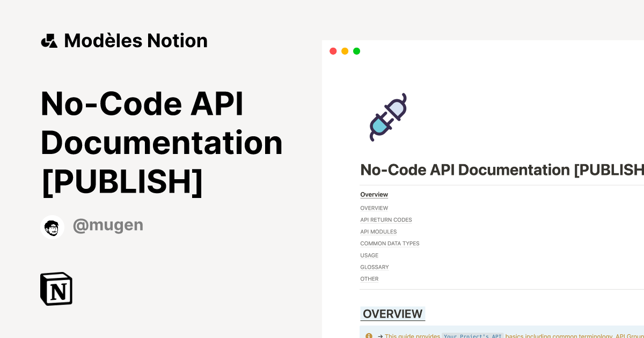Click the red macOS traffic light
Image resolution: width=644 pixels, height=338 pixels.
(333, 50)
